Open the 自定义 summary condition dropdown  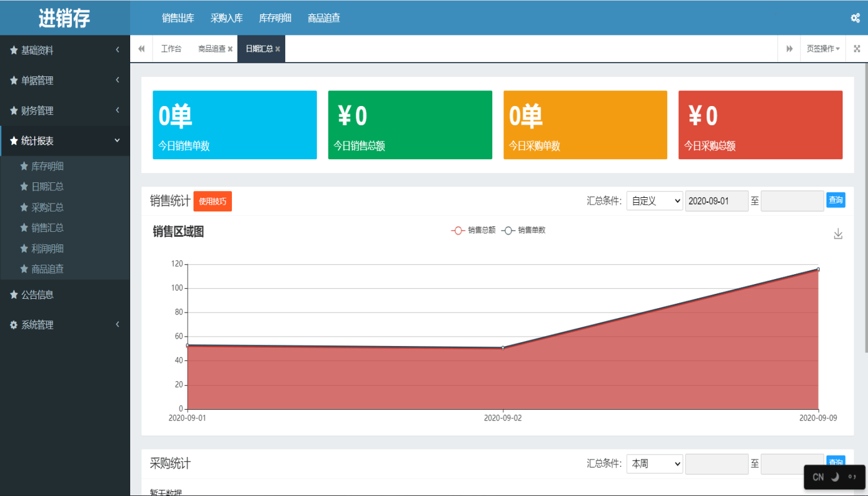click(654, 200)
